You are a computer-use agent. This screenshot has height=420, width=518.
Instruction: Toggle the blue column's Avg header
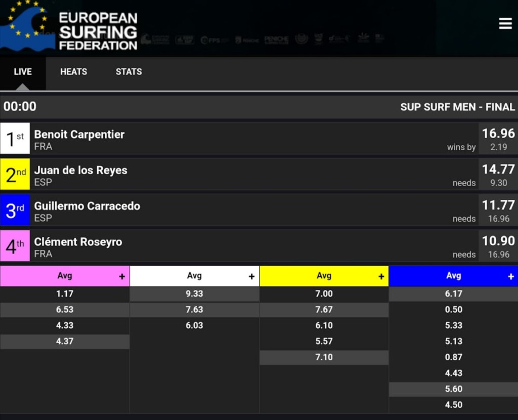pos(453,276)
